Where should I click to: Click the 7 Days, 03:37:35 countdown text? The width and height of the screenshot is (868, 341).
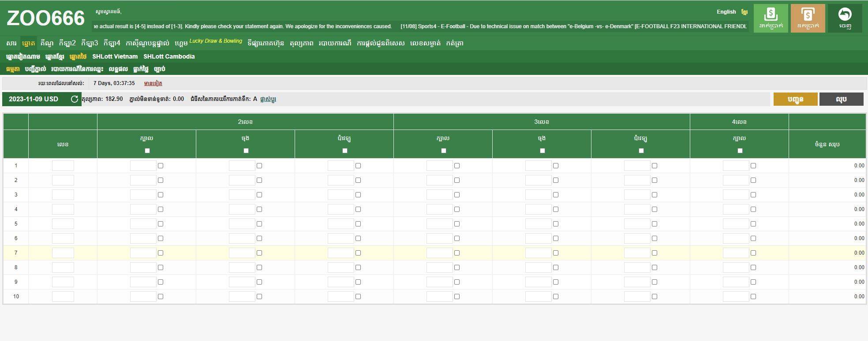pyautogui.click(x=114, y=83)
